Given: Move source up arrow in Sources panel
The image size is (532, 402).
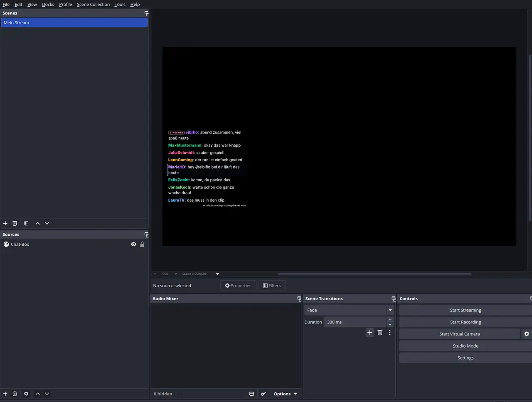Looking at the screenshot, I should (38, 394).
